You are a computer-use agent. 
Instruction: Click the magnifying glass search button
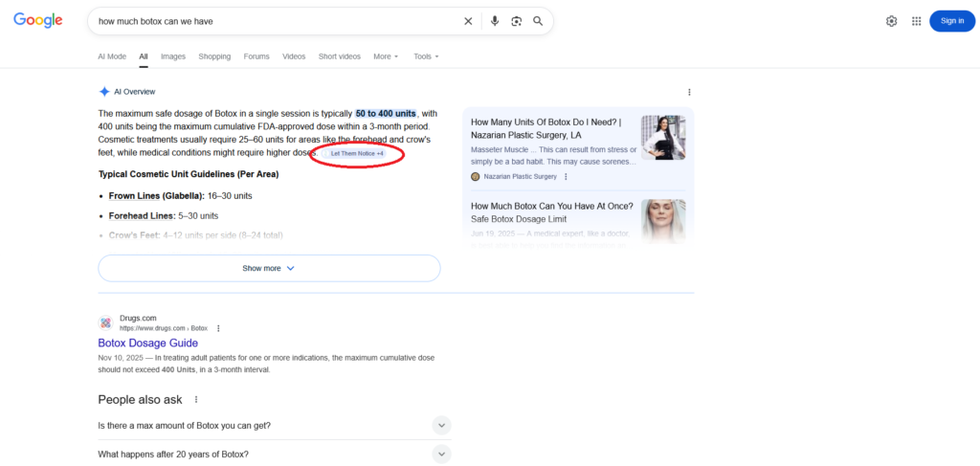[x=538, y=21]
